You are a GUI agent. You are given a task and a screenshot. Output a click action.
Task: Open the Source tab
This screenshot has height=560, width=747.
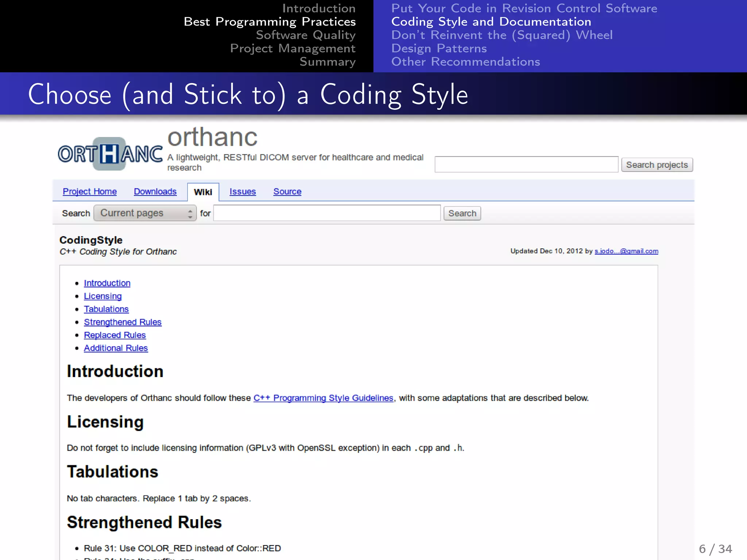coord(287,191)
